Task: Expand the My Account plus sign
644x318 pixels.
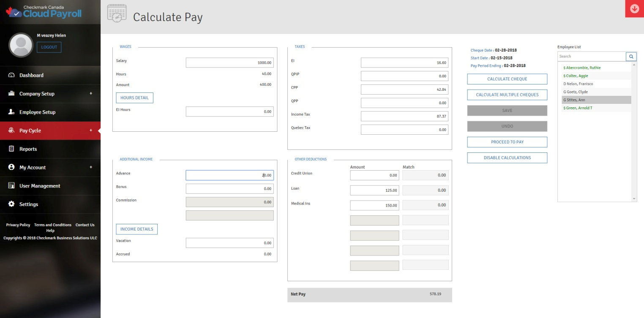Action: click(x=91, y=167)
